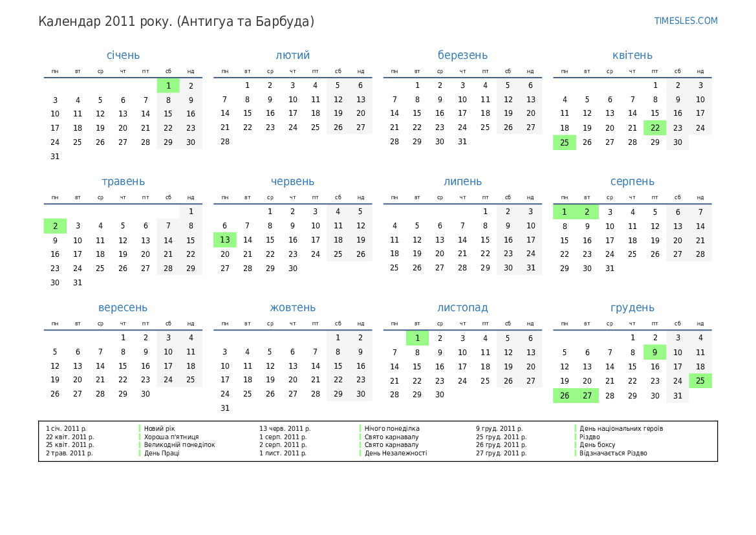Click highlighted December 25 Christmas date
Viewport: 756px width, 535px height.
coord(700,380)
